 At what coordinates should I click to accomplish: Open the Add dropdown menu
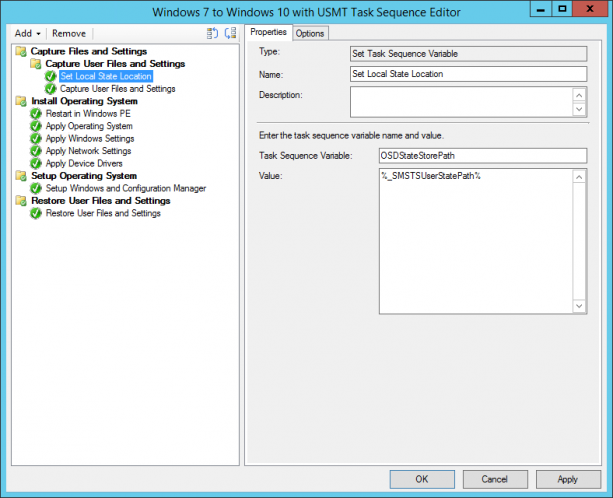click(x=28, y=33)
